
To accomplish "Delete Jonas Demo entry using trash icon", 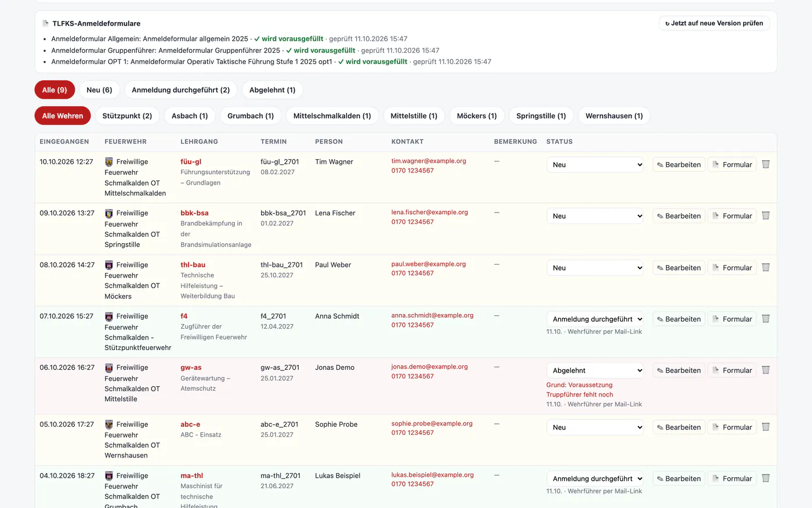I will coord(766,370).
